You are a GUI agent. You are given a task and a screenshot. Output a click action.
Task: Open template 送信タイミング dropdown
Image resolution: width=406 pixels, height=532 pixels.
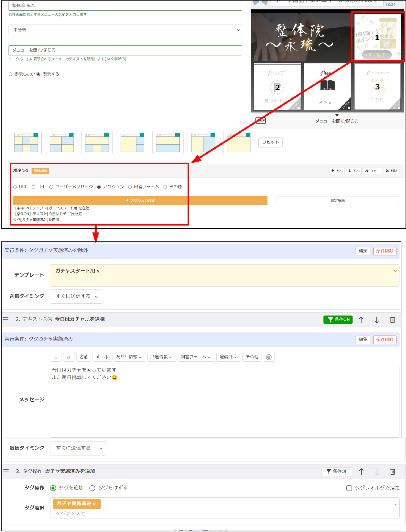point(76,296)
